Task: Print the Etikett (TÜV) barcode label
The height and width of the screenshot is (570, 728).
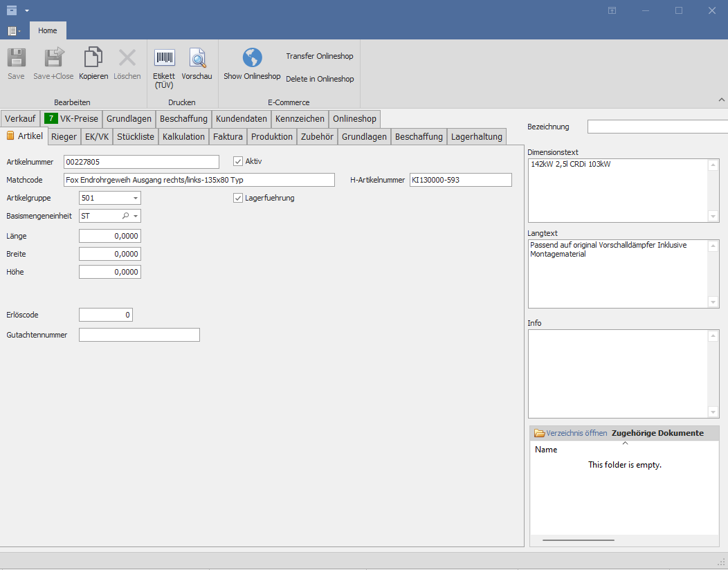Action: pos(164,58)
